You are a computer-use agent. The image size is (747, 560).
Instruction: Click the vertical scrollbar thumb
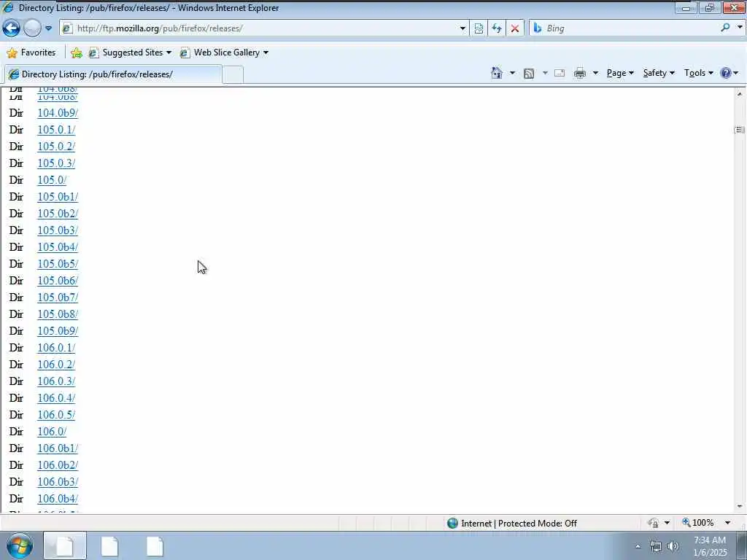pyautogui.click(x=740, y=130)
